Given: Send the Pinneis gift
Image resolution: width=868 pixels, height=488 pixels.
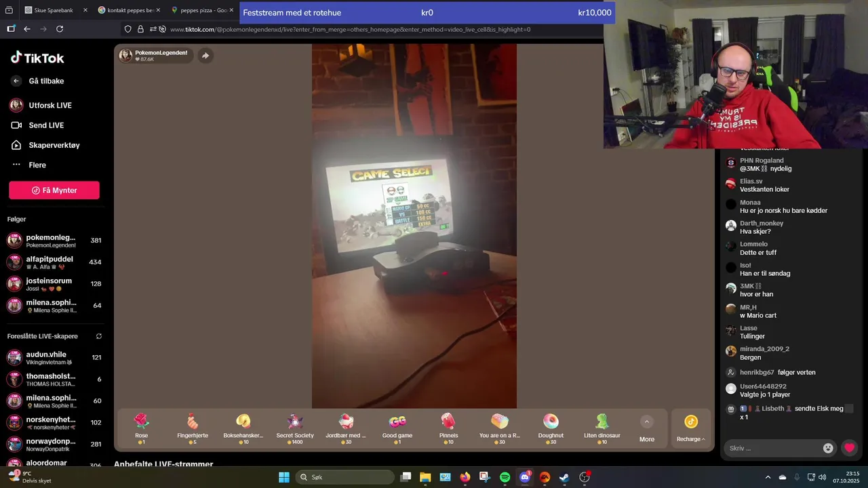Looking at the screenshot, I should (x=448, y=428).
